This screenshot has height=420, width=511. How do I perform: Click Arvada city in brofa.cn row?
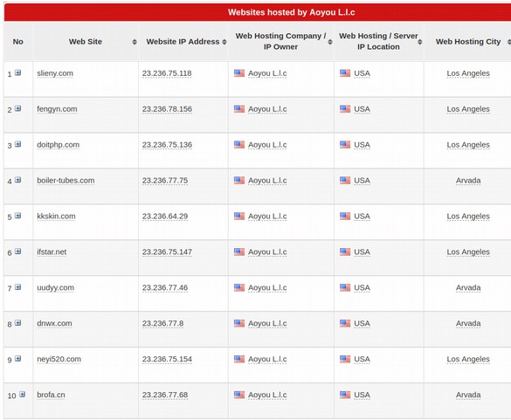click(468, 395)
